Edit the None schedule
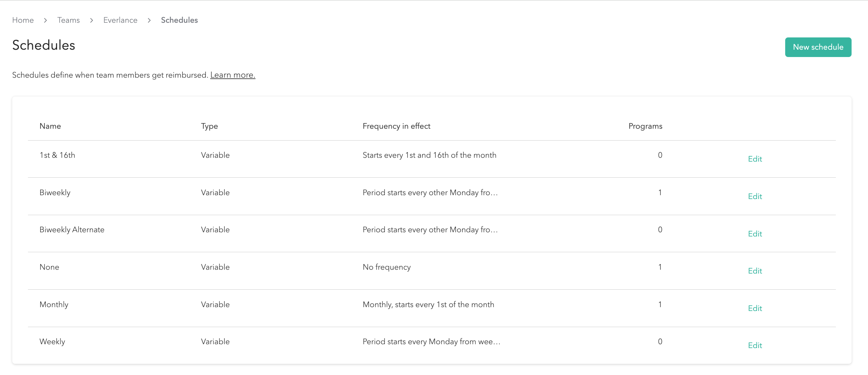 tap(755, 271)
